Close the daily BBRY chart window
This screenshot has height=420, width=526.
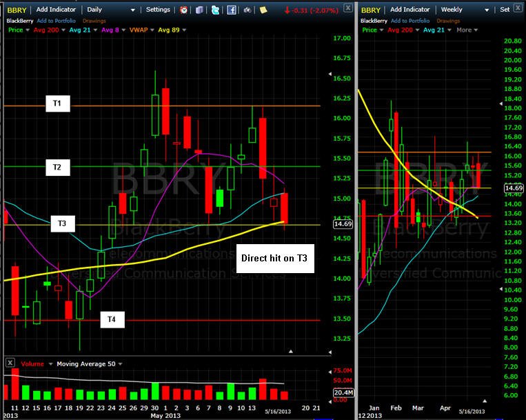pos(348,8)
